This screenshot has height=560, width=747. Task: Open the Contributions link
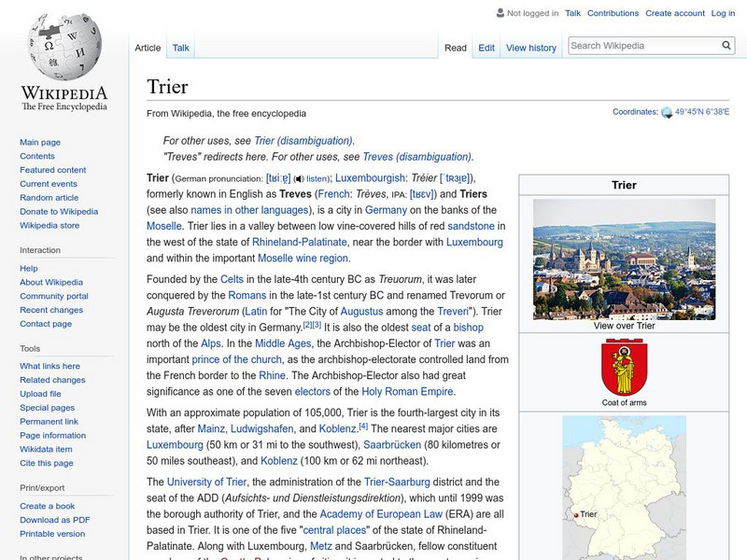point(613,13)
